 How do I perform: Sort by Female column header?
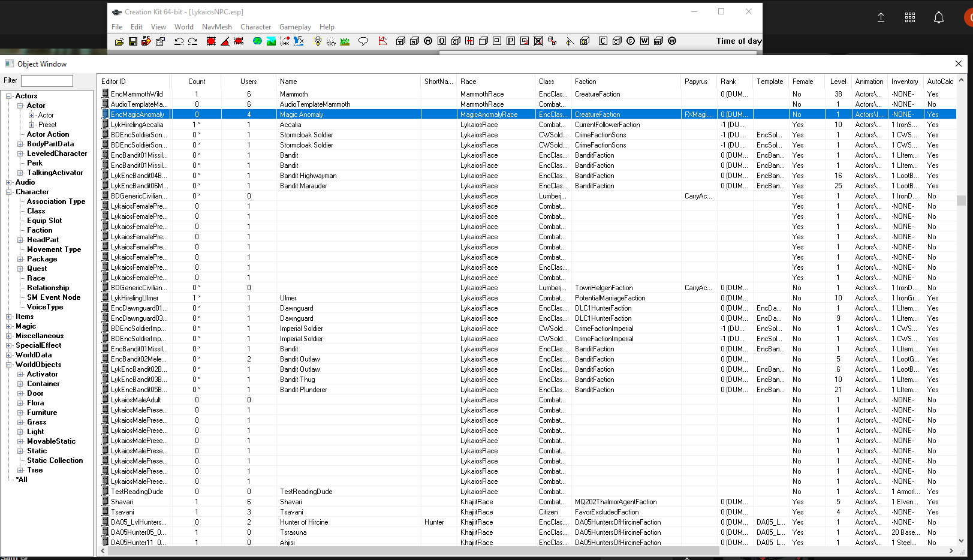click(x=807, y=82)
